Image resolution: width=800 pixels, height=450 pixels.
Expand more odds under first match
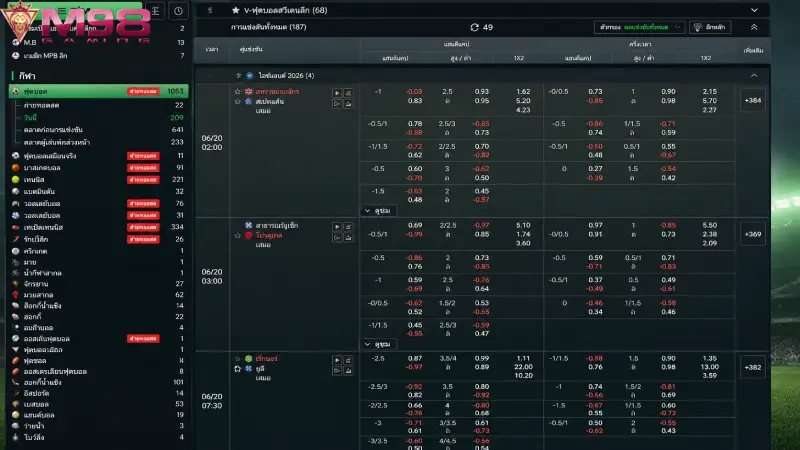(x=379, y=211)
